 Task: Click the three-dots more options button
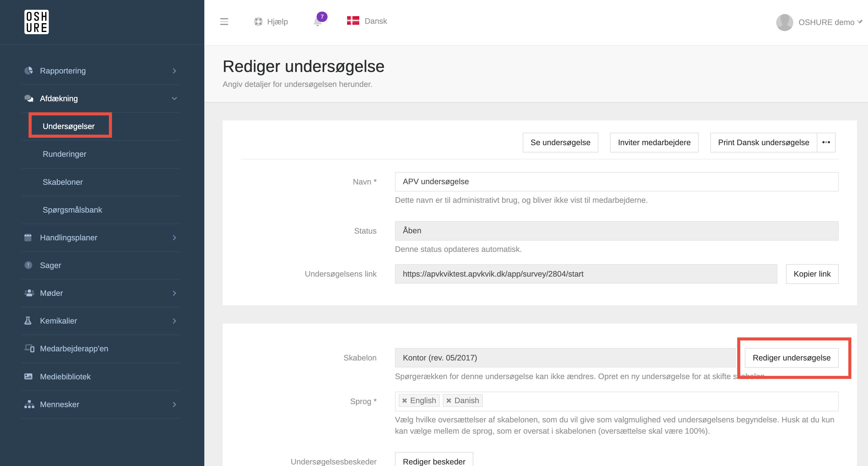coord(826,142)
